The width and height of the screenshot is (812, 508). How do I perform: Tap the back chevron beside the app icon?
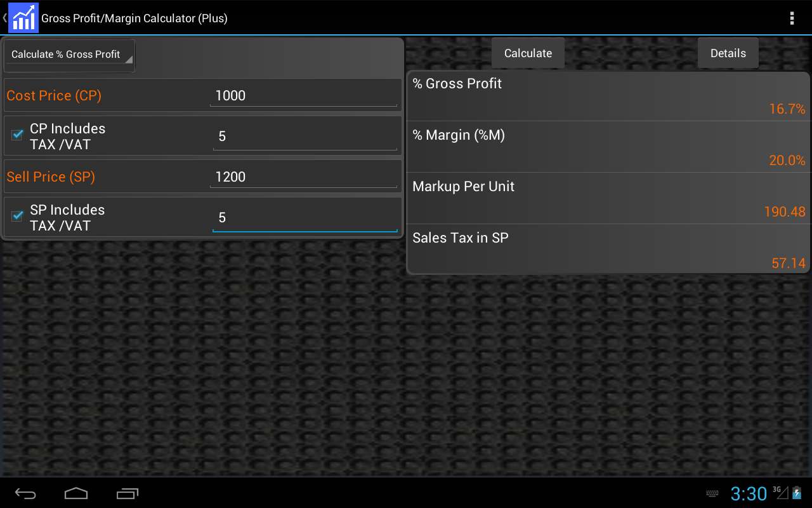[x=3, y=18]
